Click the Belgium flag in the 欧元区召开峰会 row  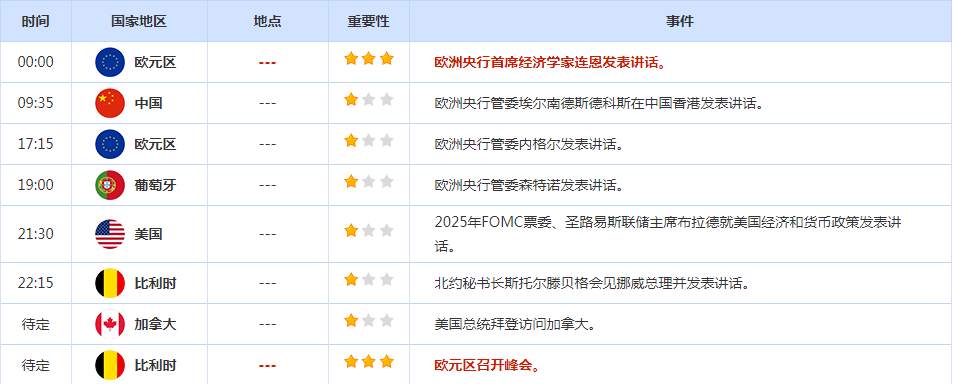[110, 366]
